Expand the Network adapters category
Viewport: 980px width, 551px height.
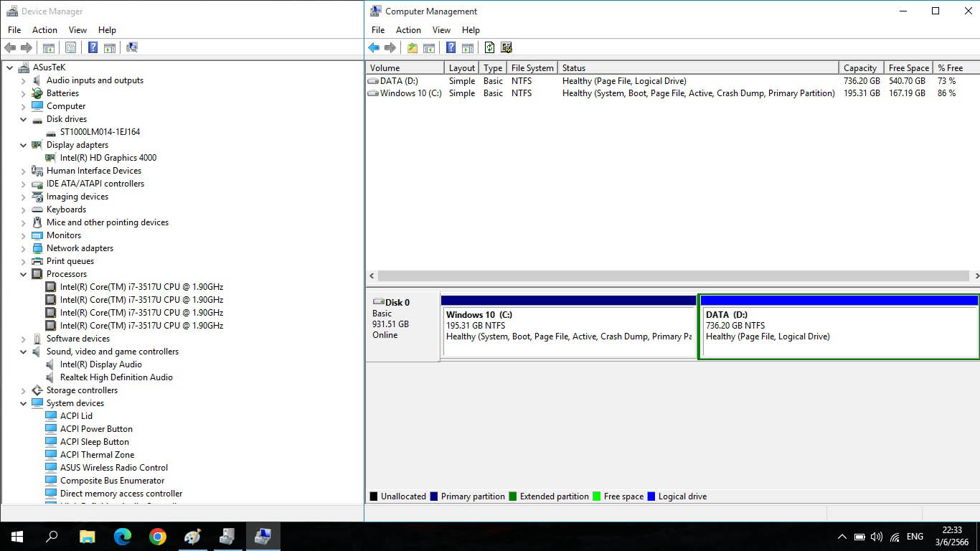click(24, 248)
